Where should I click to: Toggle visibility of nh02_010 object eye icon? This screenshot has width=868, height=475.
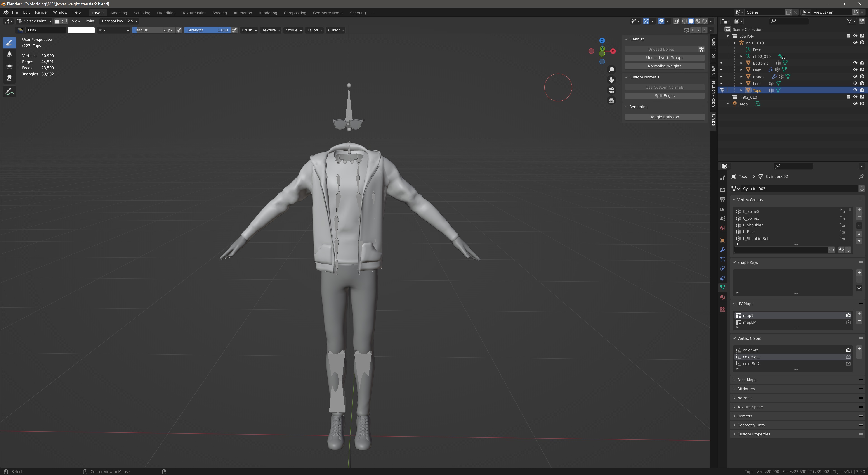click(855, 97)
